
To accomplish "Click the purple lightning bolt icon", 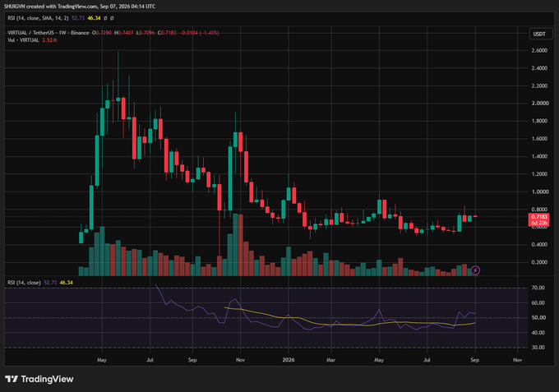I will coord(475,270).
